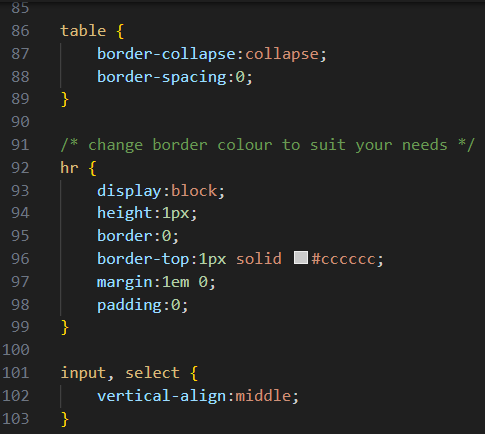Click the 'table' selector text
This screenshot has width=485, height=434.
click(x=83, y=31)
